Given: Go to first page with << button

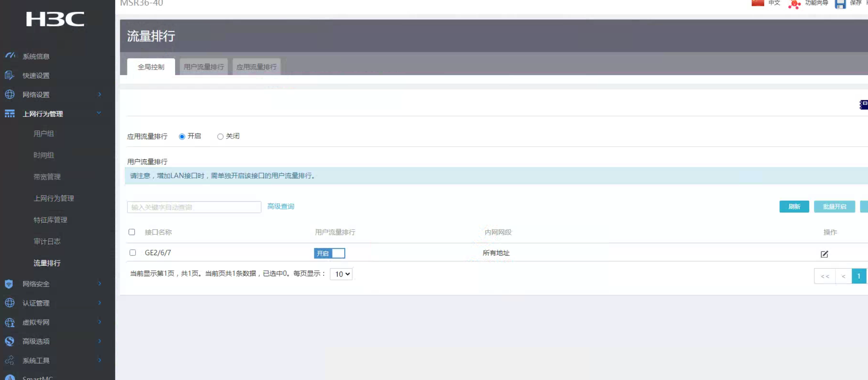Looking at the screenshot, I should (825, 276).
